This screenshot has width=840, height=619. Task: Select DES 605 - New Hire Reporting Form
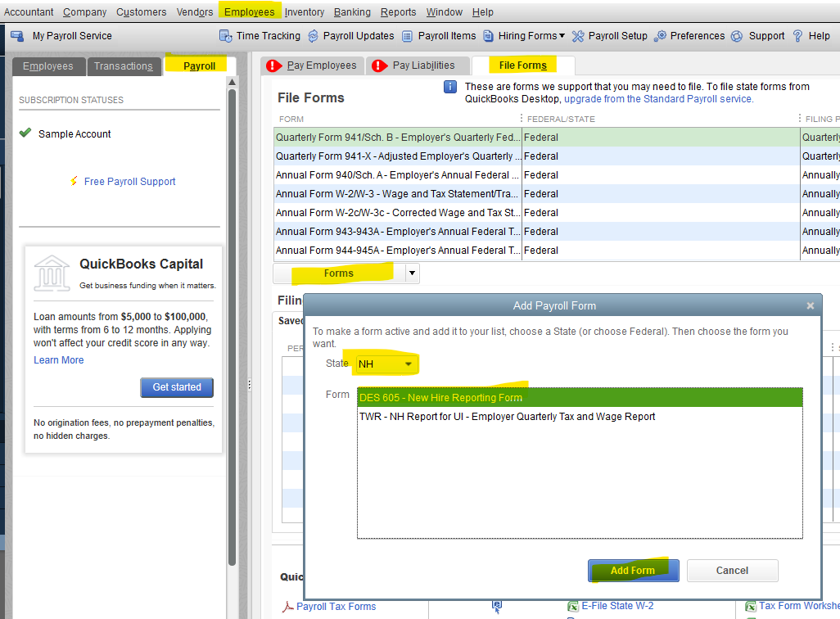click(580, 398)
